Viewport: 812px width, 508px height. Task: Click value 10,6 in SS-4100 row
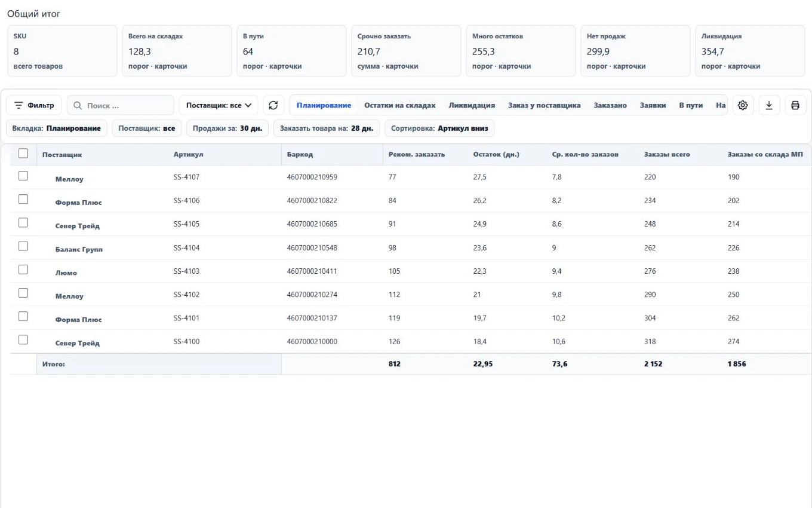click(x=558, y=342)
